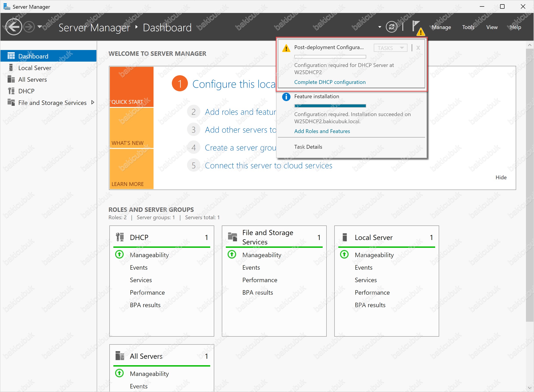534x392 pixels.
Task: Open the TASKS dropdown in notification
Action: [x=390, y=48]
